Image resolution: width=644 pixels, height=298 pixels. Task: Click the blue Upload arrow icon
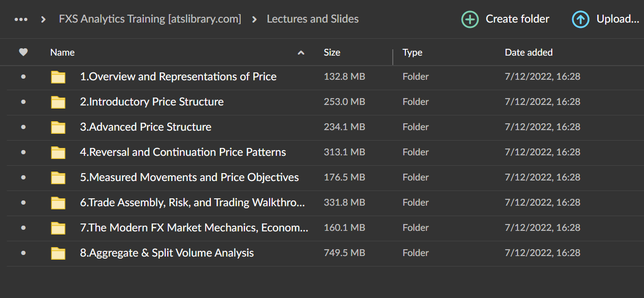tap(581, 19)
